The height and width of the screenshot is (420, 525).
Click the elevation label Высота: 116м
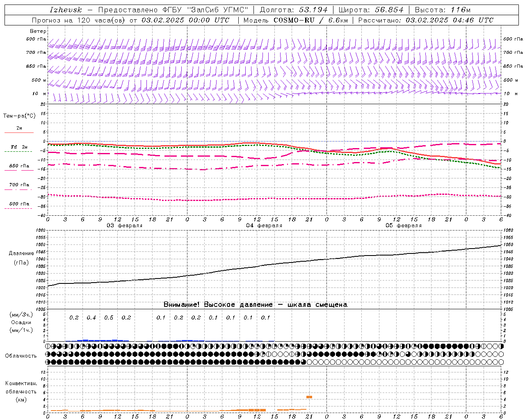tap(443, 10)
